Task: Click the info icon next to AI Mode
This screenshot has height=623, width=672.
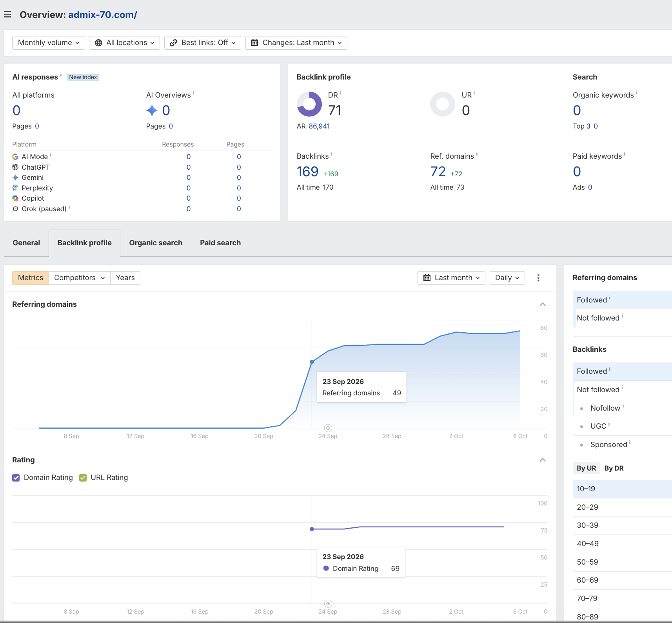Action: click(x=51, y=155)
